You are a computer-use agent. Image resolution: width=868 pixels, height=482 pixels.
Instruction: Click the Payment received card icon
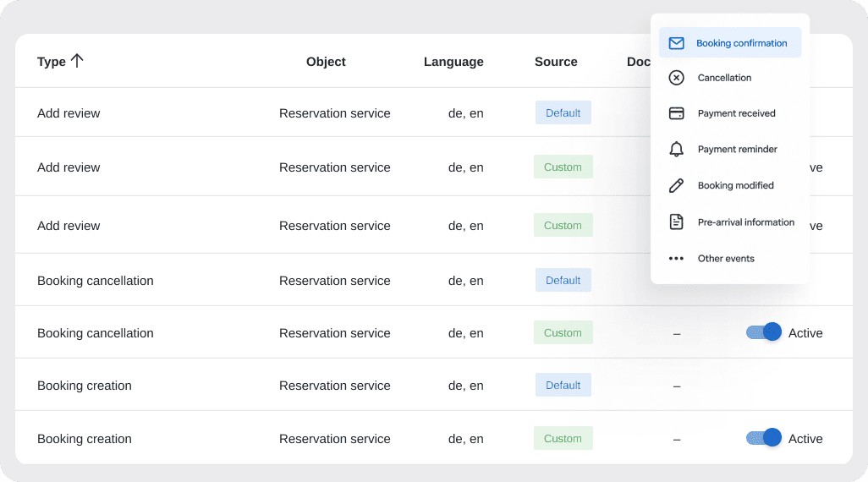[676, 113]
